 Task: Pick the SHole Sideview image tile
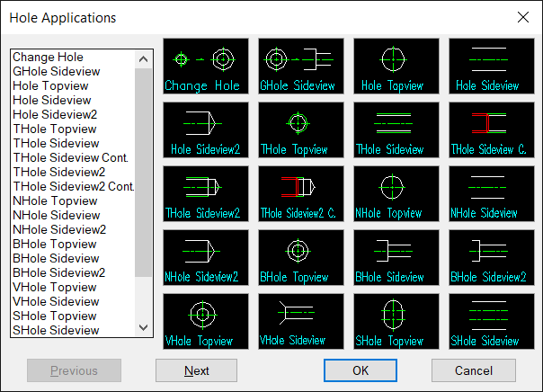(492, 321)
